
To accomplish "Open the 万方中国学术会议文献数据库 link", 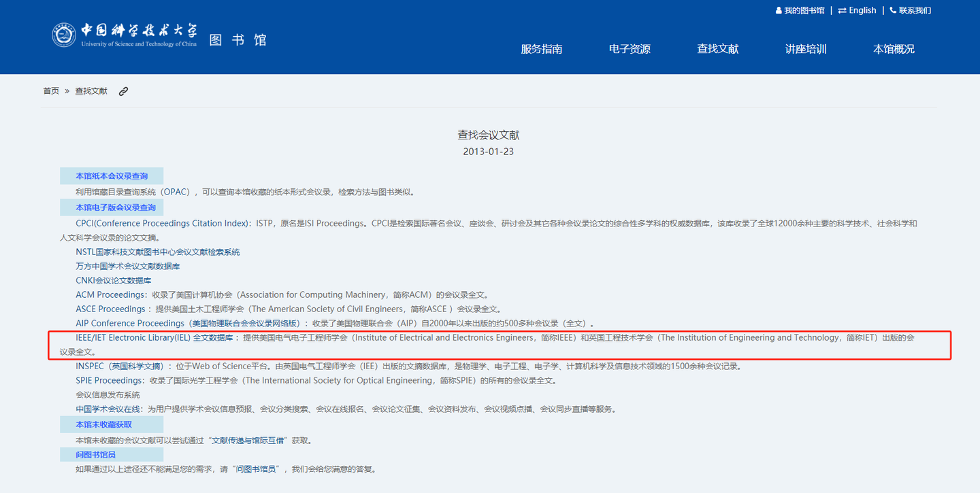I will 128,267.
